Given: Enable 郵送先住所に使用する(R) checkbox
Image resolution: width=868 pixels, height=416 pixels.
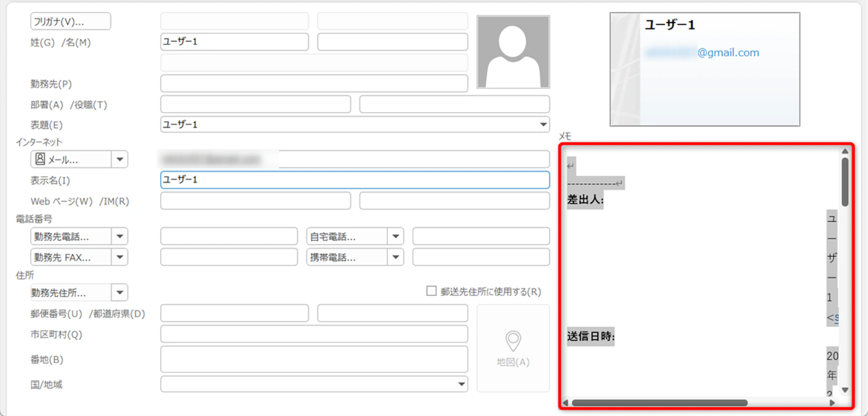Looking at the screenshot, I should coord(431,291).
